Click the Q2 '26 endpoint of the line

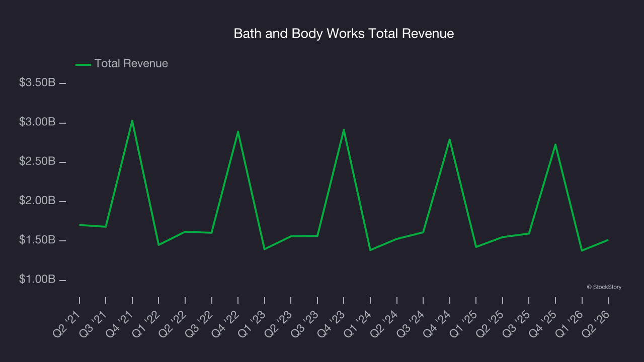tap(608, 240)
